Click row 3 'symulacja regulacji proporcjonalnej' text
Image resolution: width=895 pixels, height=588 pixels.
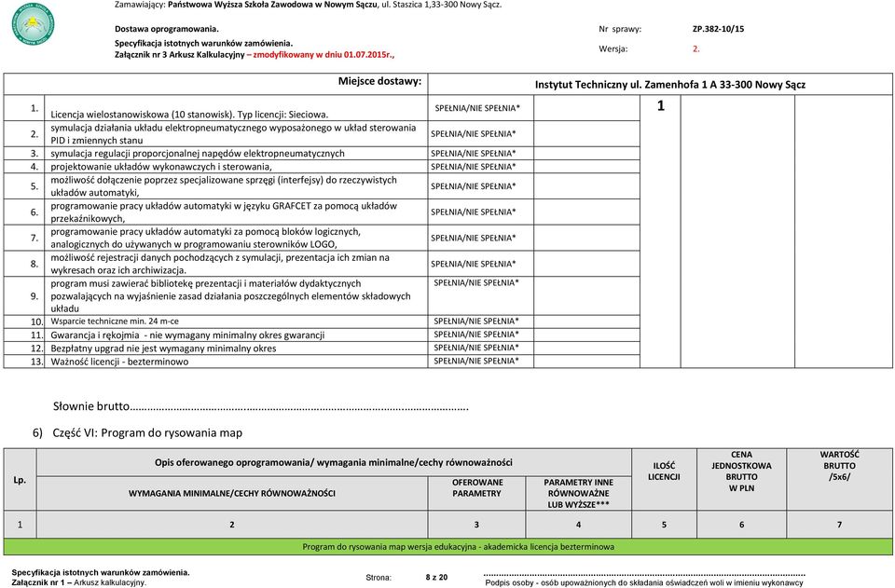click(x=198, y=154)
